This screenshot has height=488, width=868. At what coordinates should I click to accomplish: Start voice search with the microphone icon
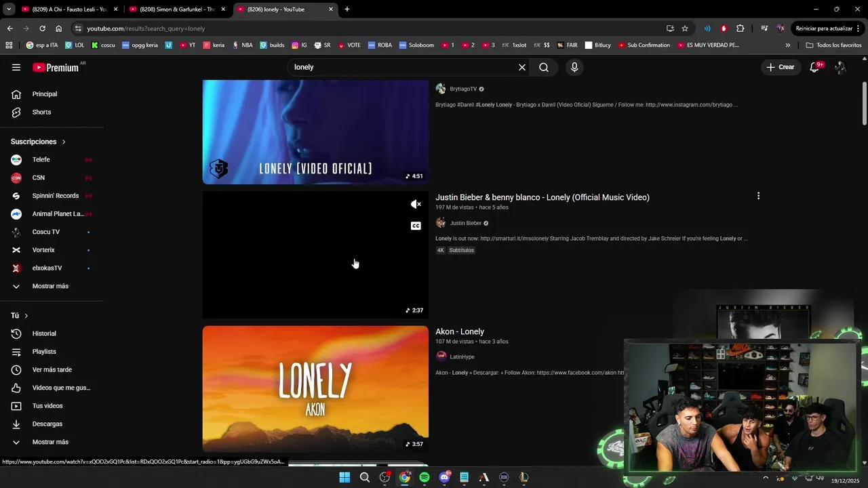pos(574,67)
